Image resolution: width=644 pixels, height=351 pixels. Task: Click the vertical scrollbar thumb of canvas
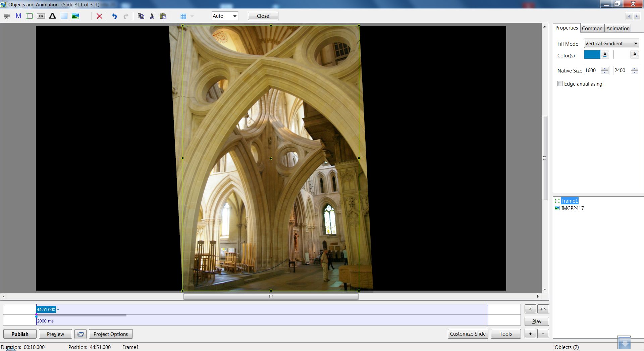pyautogui.click(x=545, y=158)
